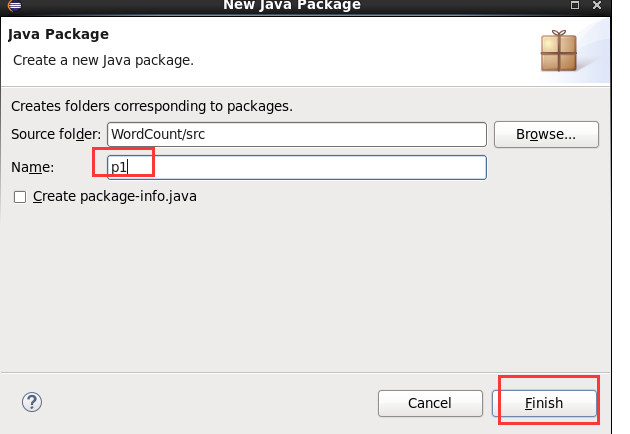This screenshot has height=434, width=630.
Task: Click the "Creates folders corresponding to packages." text
Action: 151,106
